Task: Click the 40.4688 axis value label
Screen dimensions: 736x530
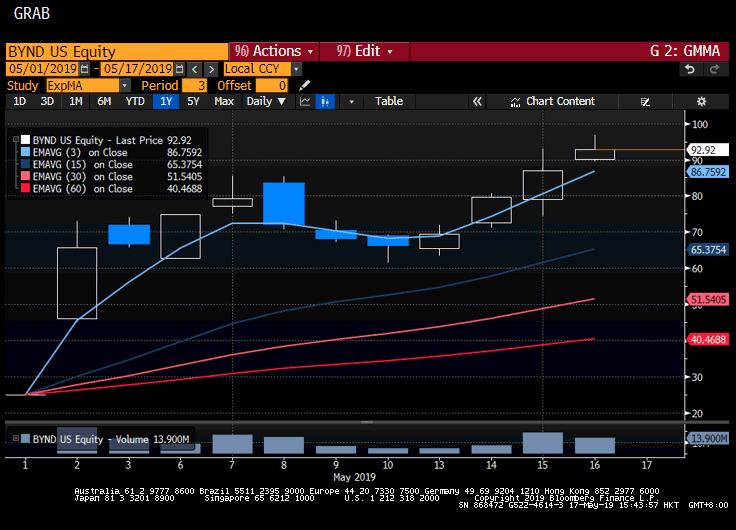Action: pyautogui.click(x=707, y=339)
